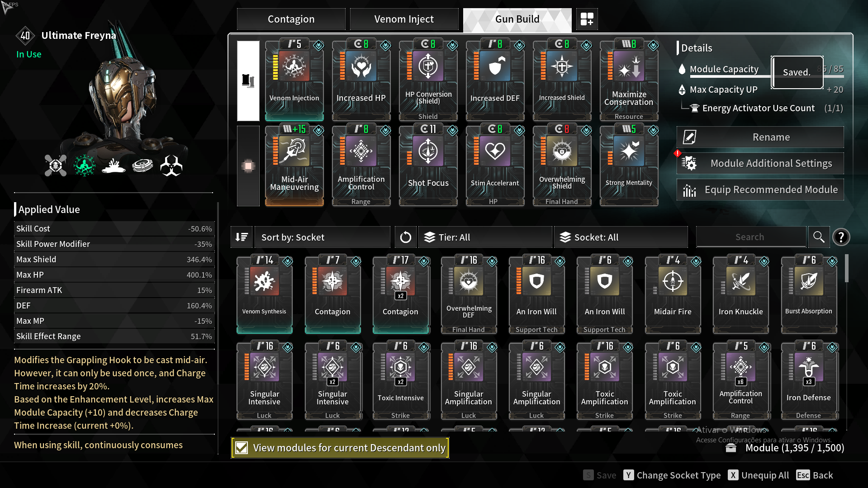Viewport: 868px width, 488px height.
Task: Click the module Search input field
Action: [x=750, y=237]
